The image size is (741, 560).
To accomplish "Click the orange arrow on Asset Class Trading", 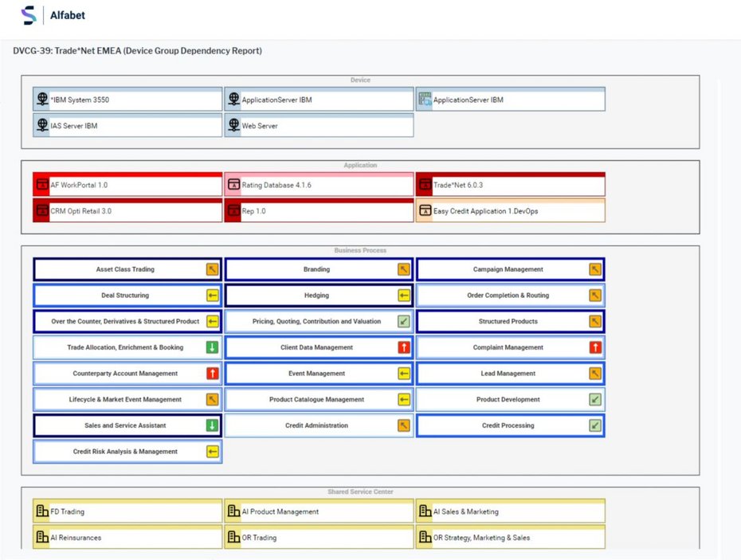I will click(213, 269).
